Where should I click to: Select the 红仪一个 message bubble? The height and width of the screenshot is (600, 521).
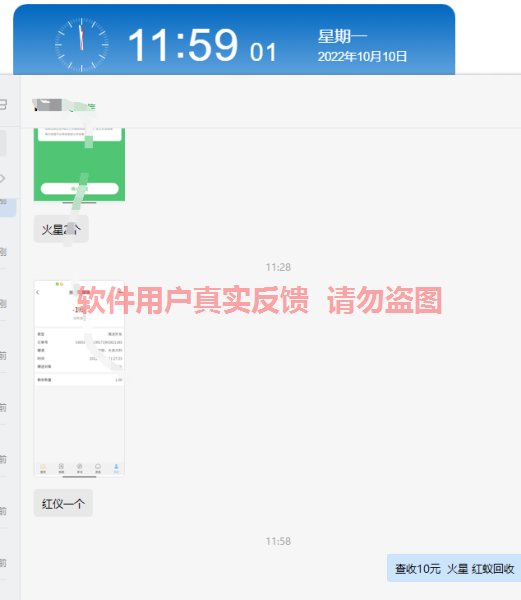[63, 503]
